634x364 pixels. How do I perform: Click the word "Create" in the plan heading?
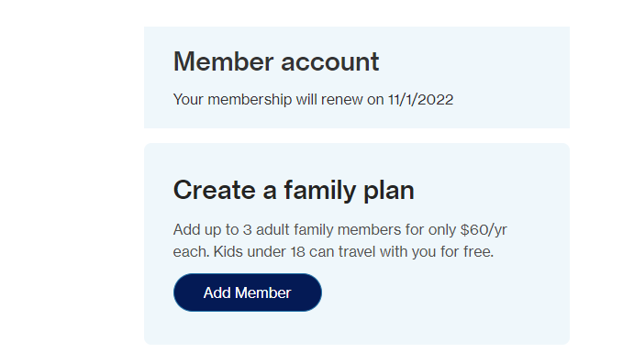pos(215,191)
